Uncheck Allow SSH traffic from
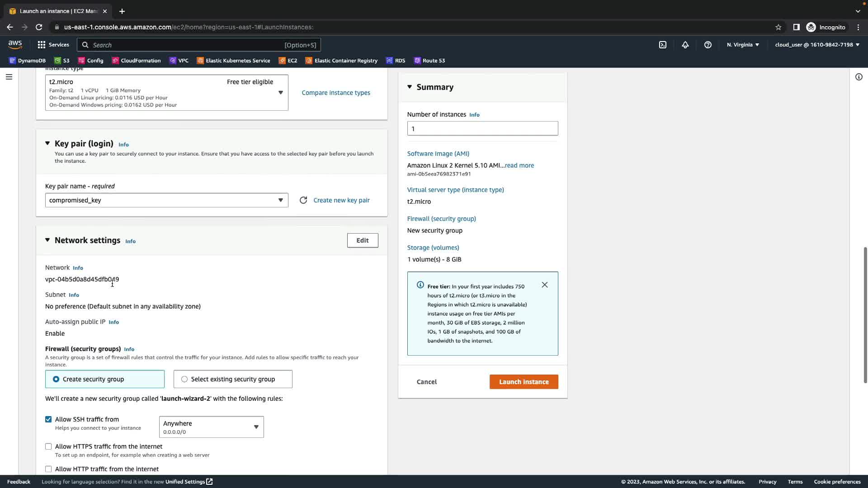The image size is (868, 488). (x=48, y=419)
